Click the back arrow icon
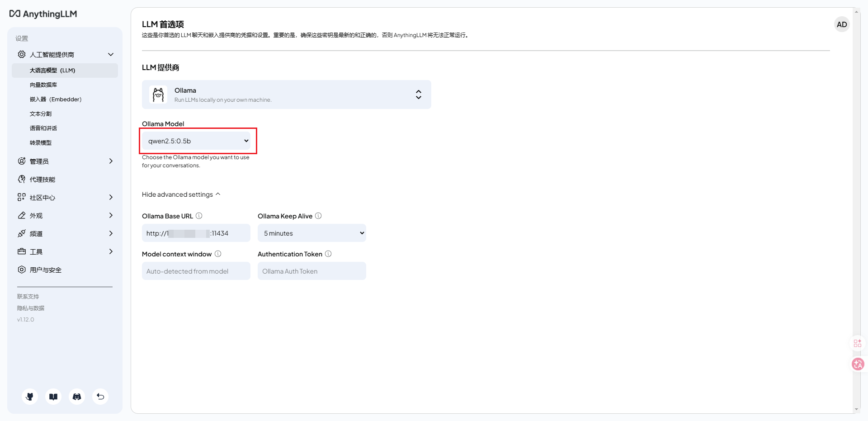 click(x=100, y=397)
